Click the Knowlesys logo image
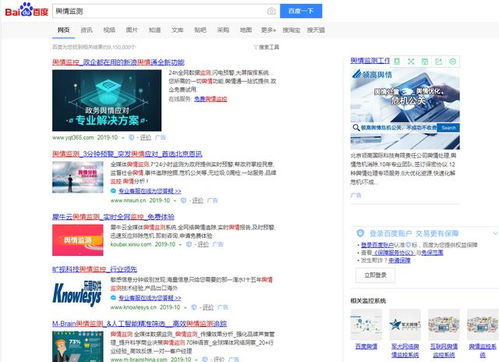This screenshot has width=499, height=362. pyautogui.click(x=78, y=293)
